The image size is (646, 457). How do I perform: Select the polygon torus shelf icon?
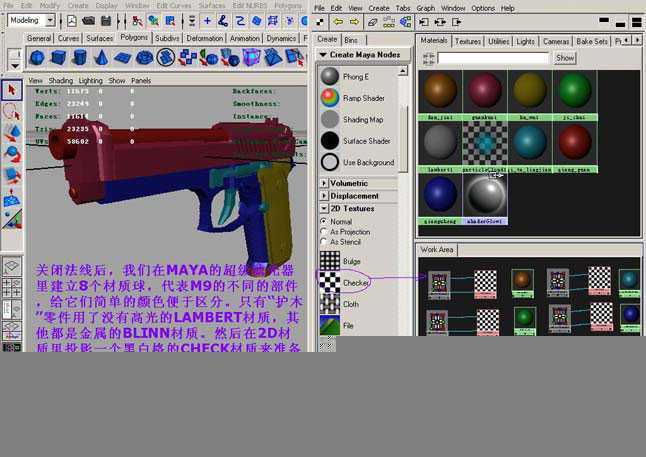144,57
